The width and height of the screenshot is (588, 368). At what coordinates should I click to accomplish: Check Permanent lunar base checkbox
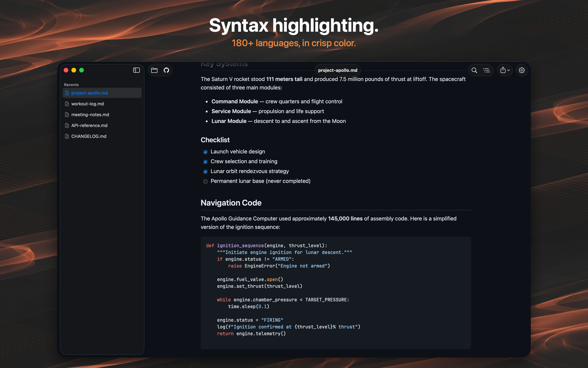[205, 182]
